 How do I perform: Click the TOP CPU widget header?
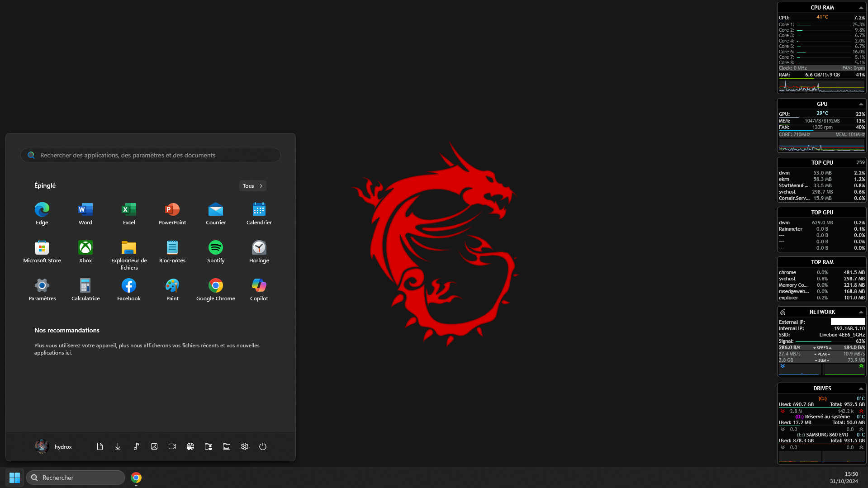822,163
